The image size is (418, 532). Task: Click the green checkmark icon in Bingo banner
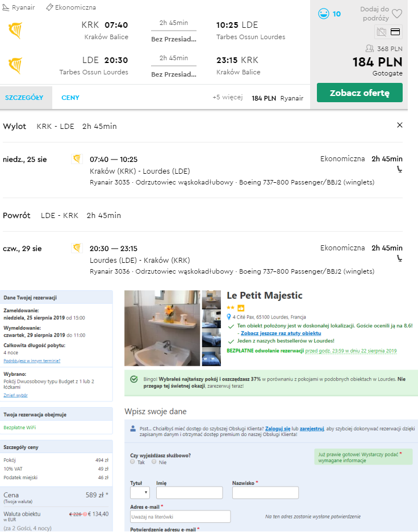click(x=134, y=379)
